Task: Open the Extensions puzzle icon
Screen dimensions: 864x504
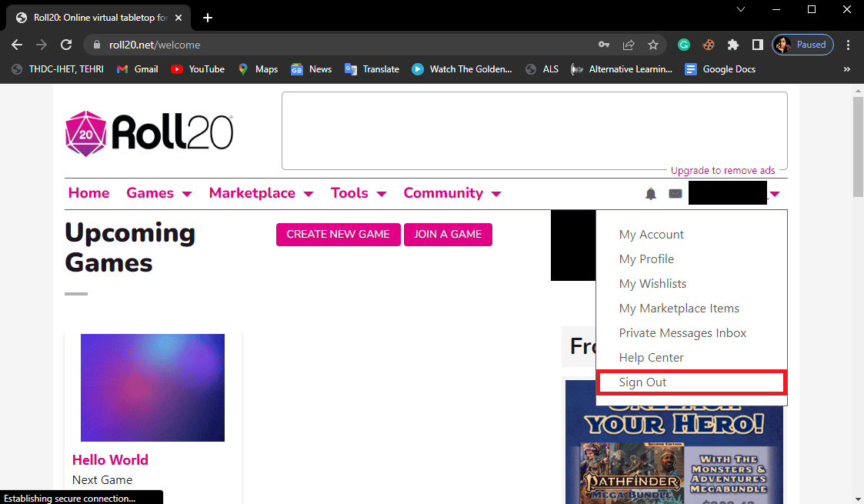Action: click(733, 45)
